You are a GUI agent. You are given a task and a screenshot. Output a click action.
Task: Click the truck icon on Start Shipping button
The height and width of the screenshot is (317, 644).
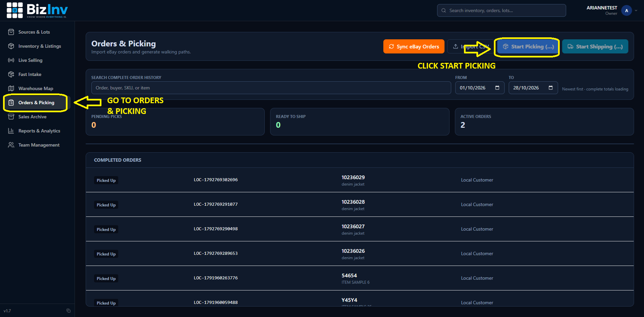point(570,46)
